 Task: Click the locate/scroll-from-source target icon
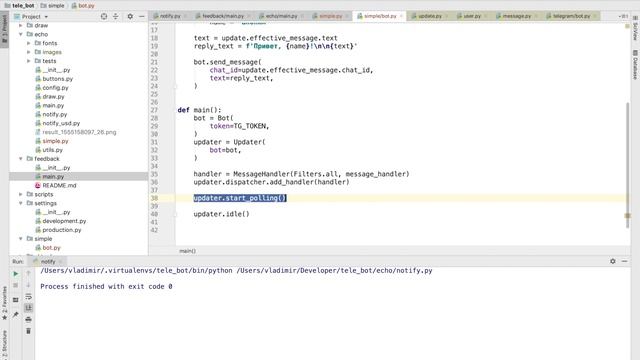point(104,16)
